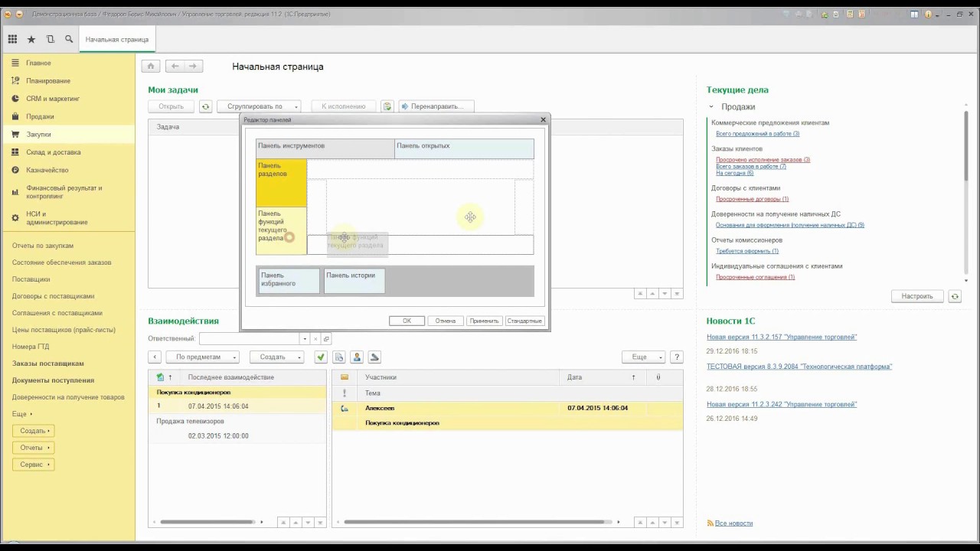Click the Перенаправить button
The image size is (980, 551).
point(436,106)
